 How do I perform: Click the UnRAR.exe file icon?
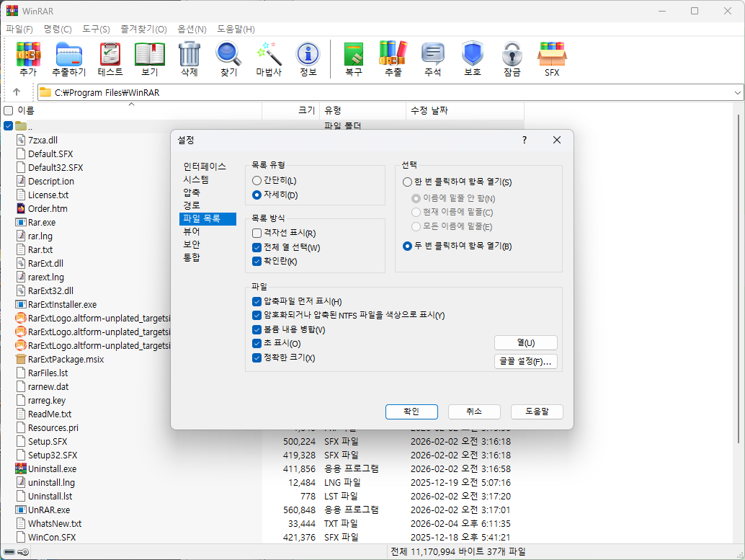click(21, 510)
